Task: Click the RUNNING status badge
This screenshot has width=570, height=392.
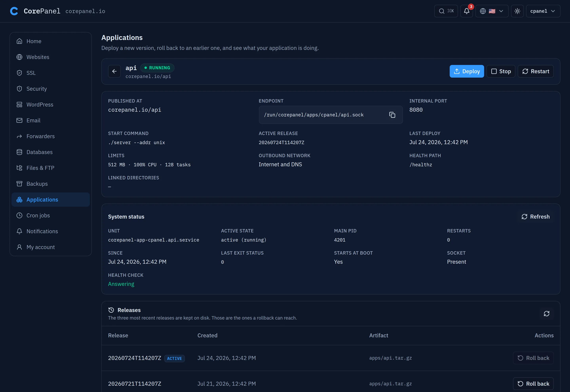Action: [157, 68]
